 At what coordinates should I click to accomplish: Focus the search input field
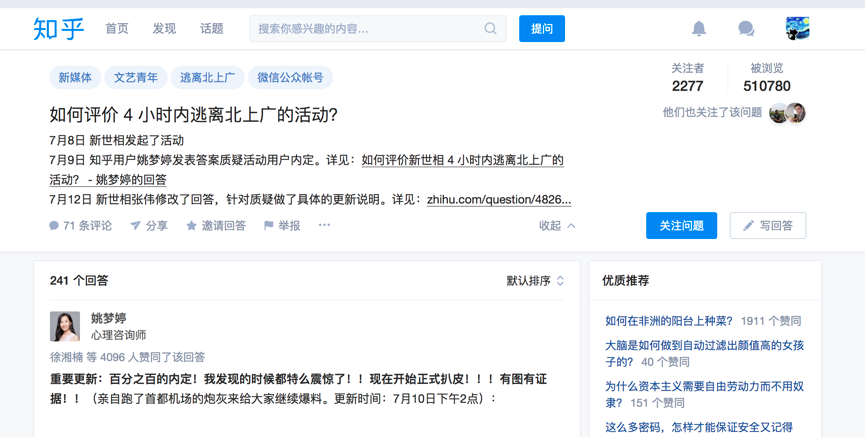[366, 29]
